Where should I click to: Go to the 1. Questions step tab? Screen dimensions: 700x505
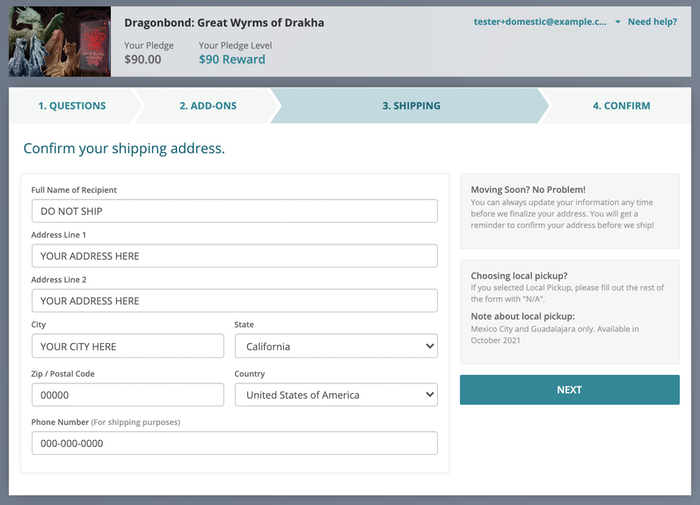point(72,106)
